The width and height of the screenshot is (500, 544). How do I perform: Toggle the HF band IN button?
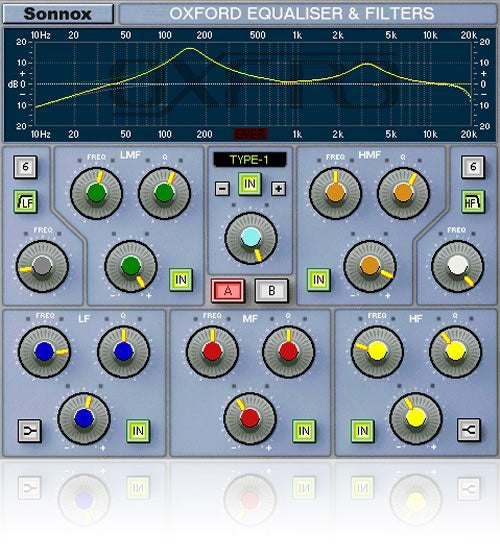362,431
